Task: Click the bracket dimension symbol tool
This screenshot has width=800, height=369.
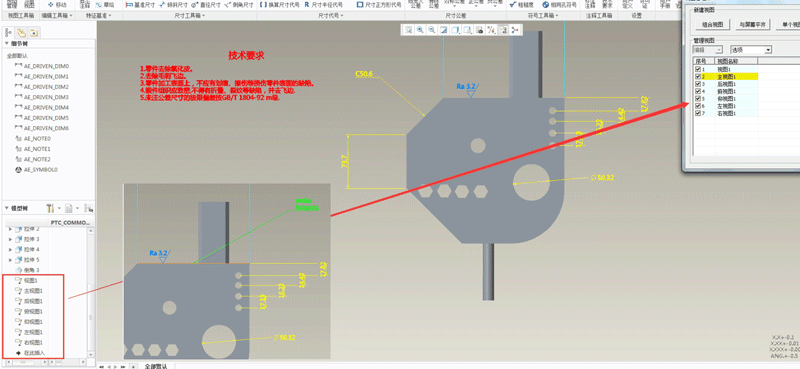Action: pos(280,5)
